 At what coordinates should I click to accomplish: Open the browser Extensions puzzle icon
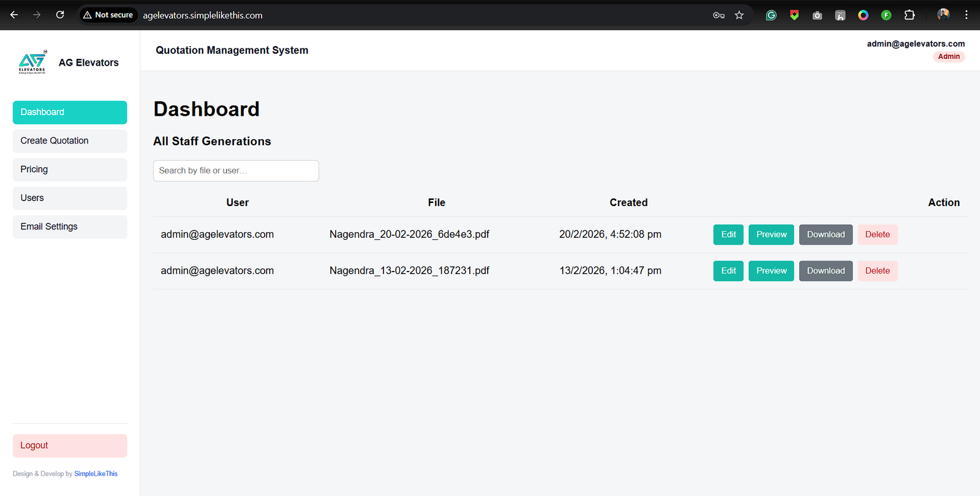coord(910,15)
